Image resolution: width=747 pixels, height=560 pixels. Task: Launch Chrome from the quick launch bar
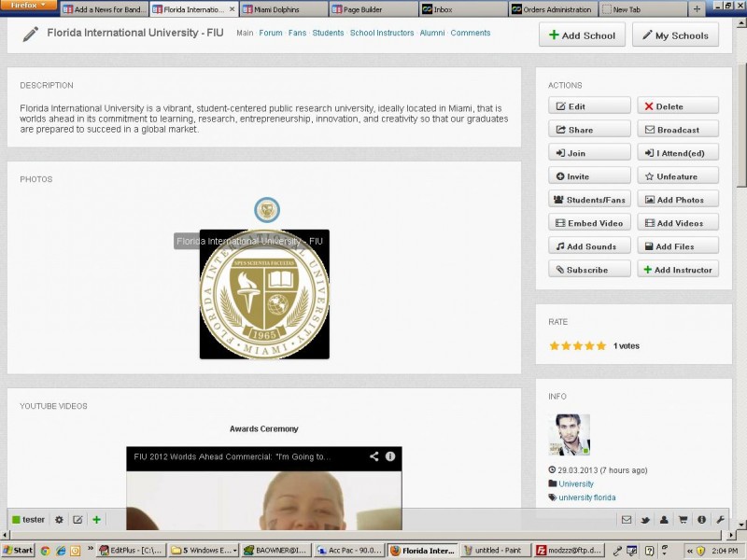click(x=45, y=551)
